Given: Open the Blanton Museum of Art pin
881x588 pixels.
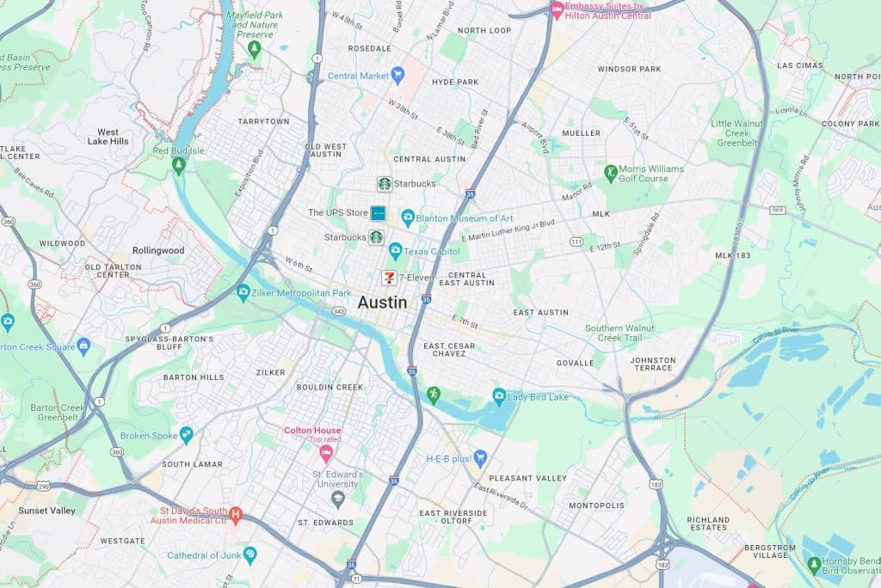Looking at the screenshot, I should (408, 217).
